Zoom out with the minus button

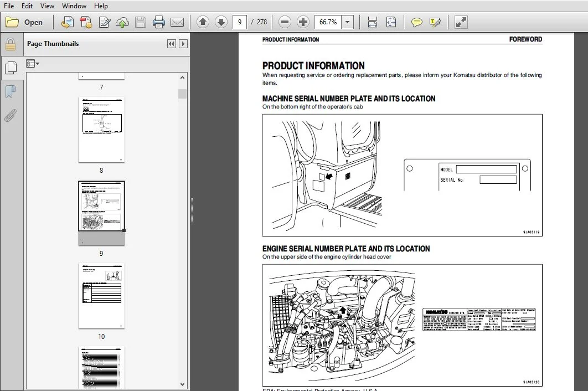tap(285, 22)
